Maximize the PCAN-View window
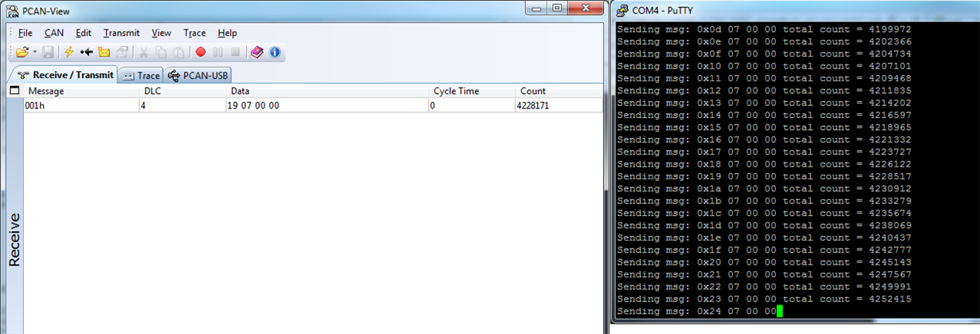This screenshot has height=334, width=980. pos(556,7)
